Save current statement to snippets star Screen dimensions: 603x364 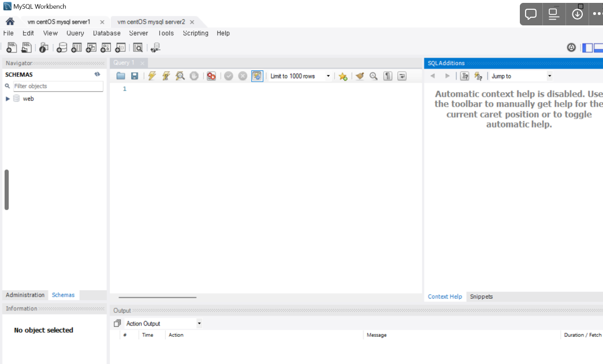[343, 76]
